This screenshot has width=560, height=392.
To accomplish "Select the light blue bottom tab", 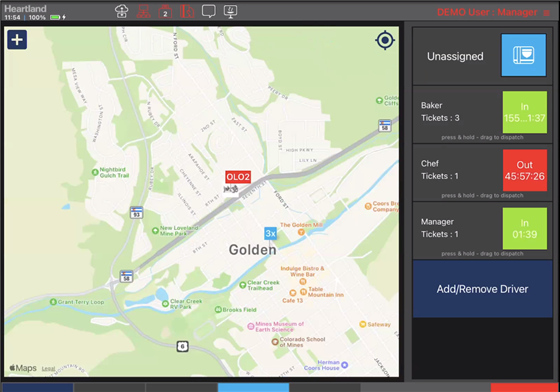I will coord(253,388).
